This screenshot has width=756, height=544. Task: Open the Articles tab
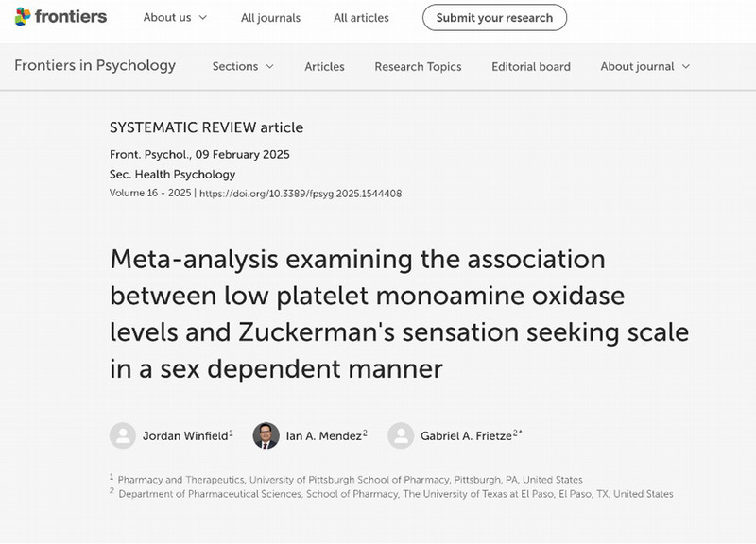tap(324, 66)
